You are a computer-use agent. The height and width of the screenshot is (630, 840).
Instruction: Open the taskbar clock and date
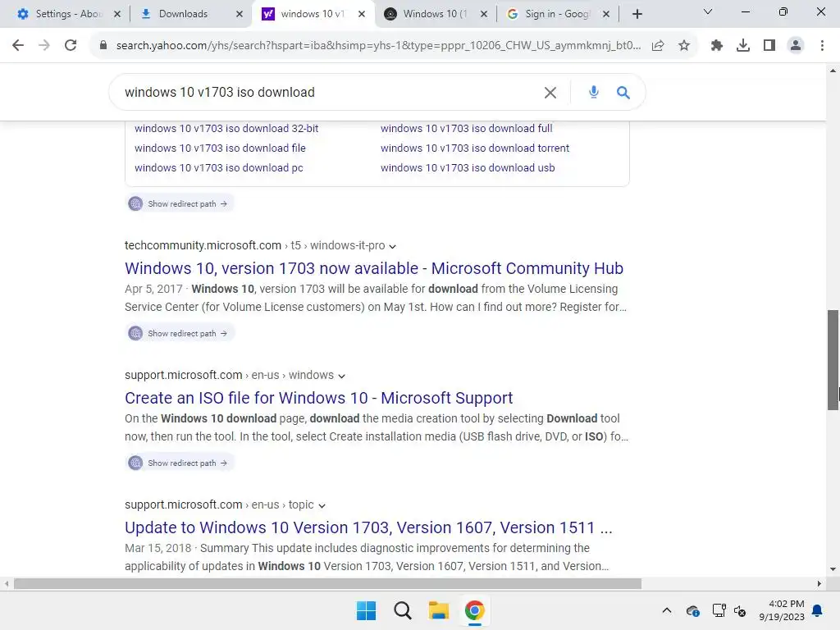tap(782, 610)
